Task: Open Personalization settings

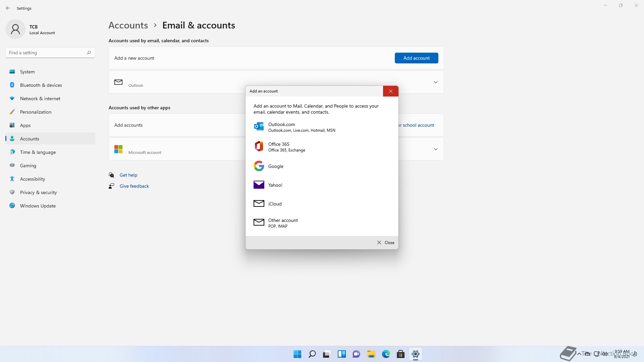Action: point(50,112)
